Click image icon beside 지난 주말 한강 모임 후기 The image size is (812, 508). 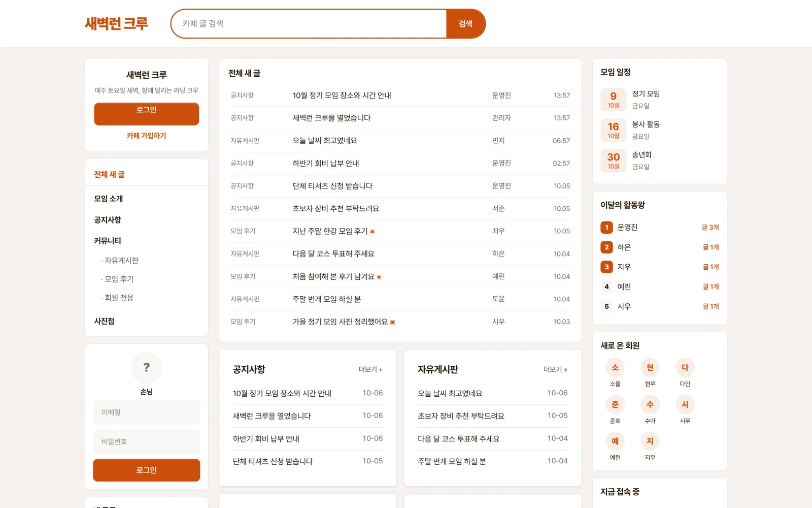[x=373, y=232]
